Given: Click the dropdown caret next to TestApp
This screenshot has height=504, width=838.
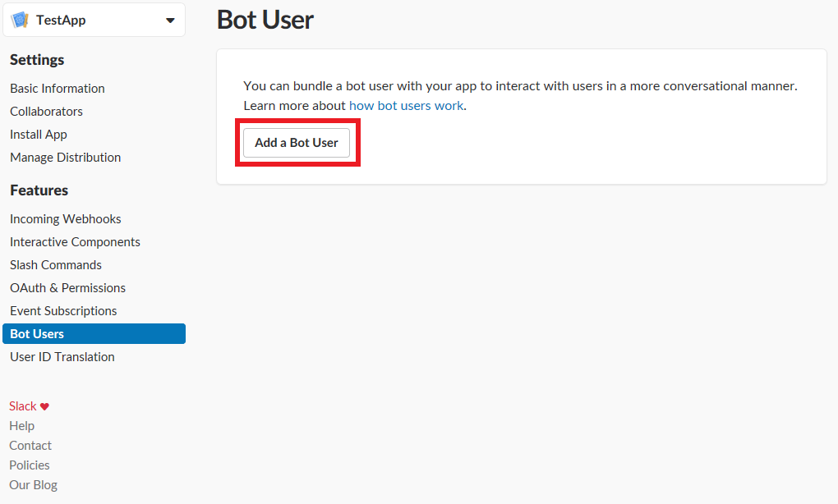Looking at the screenshot, I should [x=170, y=19].
